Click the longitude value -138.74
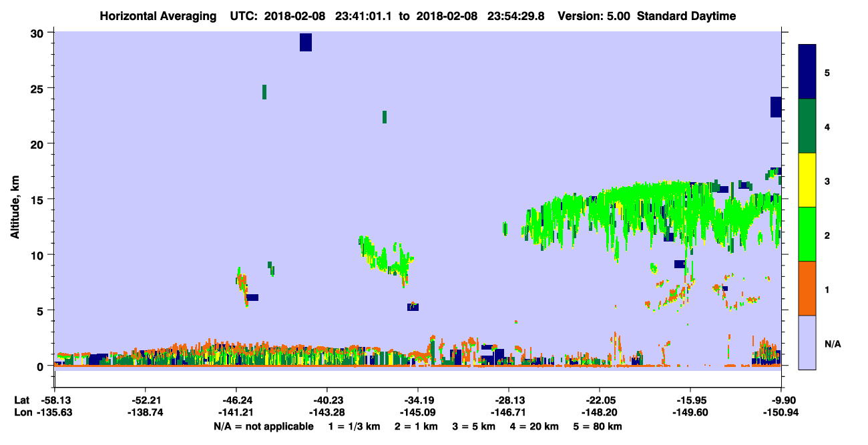868x445 pixels. point(145,412)
